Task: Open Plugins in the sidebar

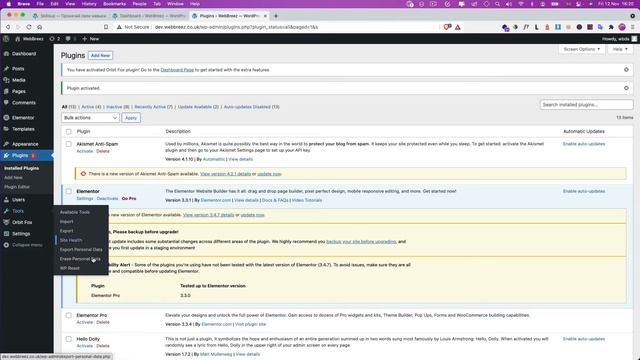Action: 20,156
